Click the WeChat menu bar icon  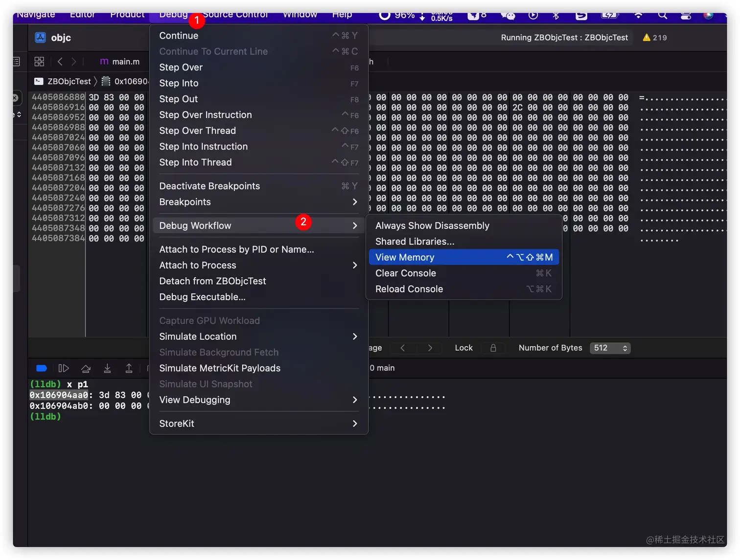pos(508,15)
